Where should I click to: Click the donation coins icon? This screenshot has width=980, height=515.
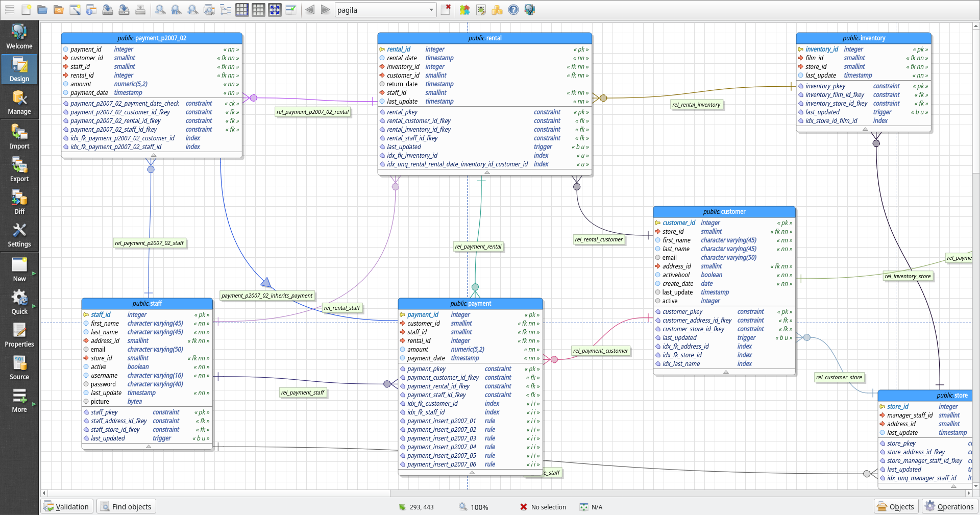pos(497,10)
